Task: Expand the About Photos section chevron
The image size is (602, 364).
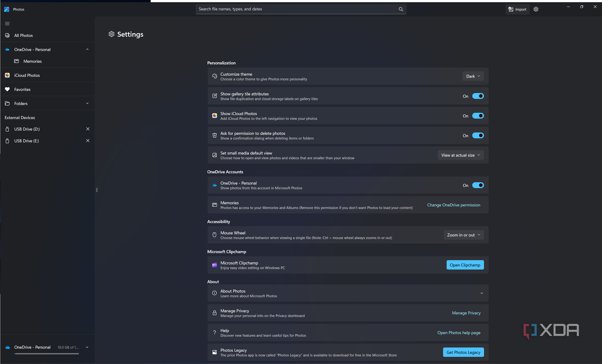Action: [482, 293]
